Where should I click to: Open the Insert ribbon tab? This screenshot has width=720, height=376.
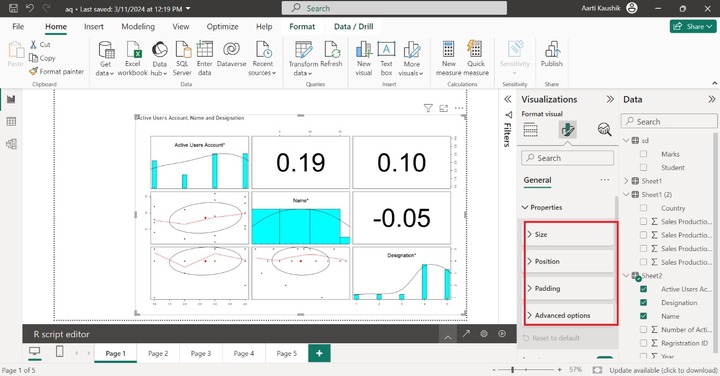pyautogui.click(x=94, y=27)
